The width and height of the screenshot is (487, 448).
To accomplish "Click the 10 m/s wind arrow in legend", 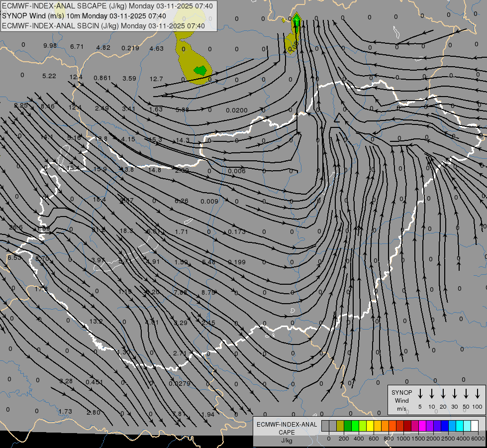I will (432, 394).
